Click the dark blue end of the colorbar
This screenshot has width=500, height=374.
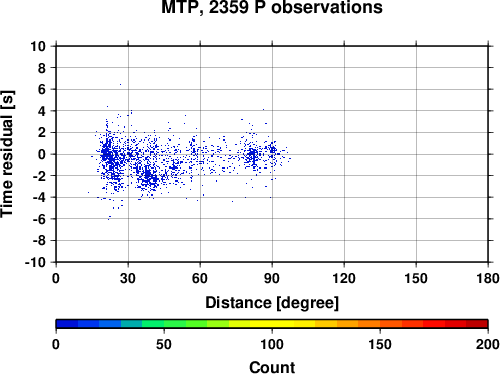[x=67, y=324]
